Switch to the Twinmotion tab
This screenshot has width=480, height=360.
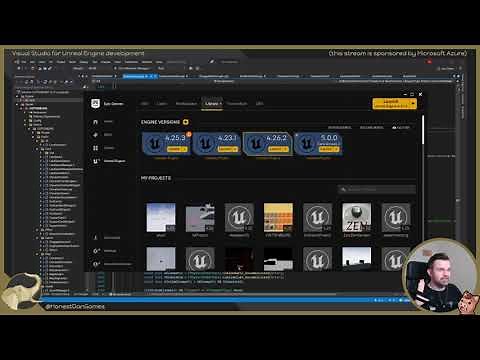coord(237,104)
